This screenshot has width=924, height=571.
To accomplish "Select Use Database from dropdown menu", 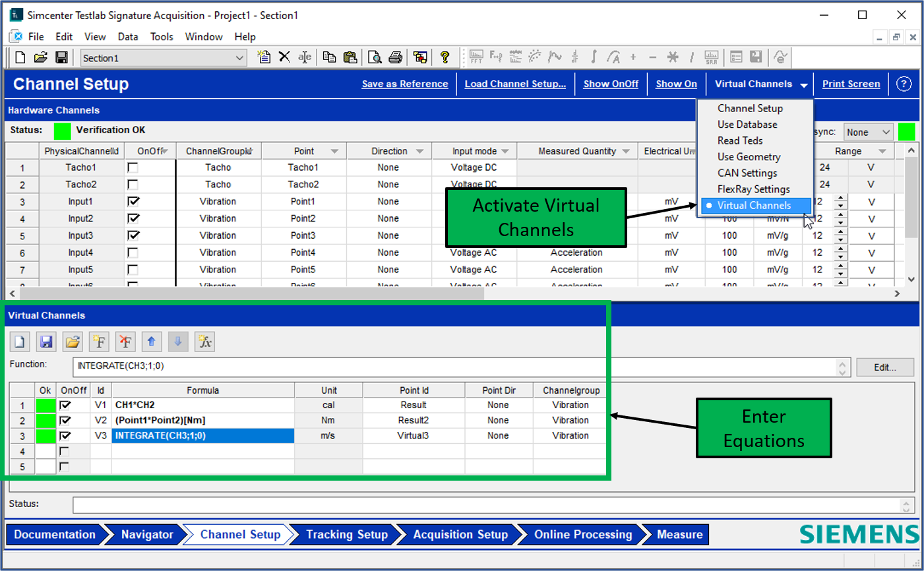I will click(x=747, y=124).
